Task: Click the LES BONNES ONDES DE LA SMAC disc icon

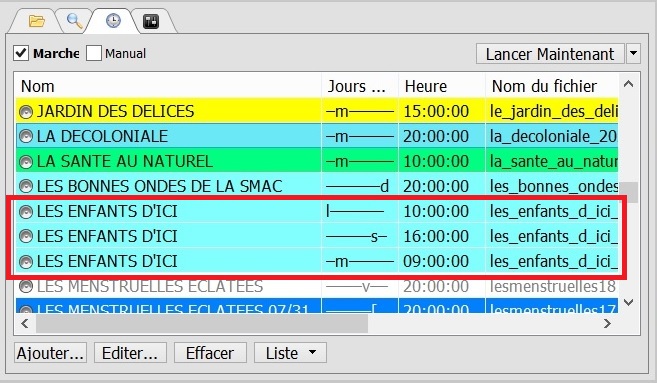Action: [26, 186]
